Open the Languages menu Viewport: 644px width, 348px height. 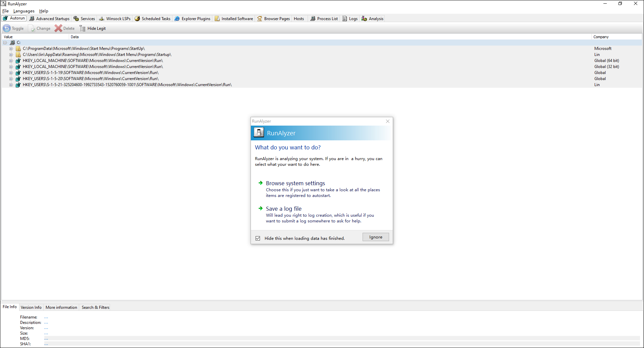point(24,11)
